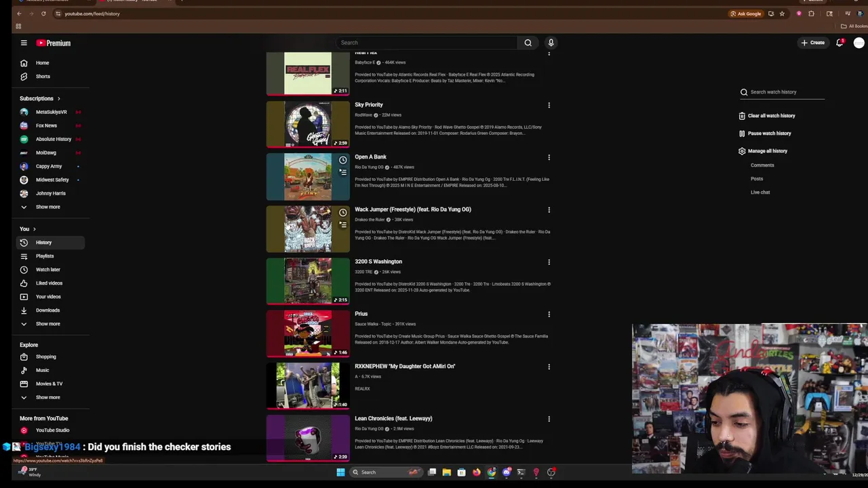Open Comments history link

(x=762, y=165)
